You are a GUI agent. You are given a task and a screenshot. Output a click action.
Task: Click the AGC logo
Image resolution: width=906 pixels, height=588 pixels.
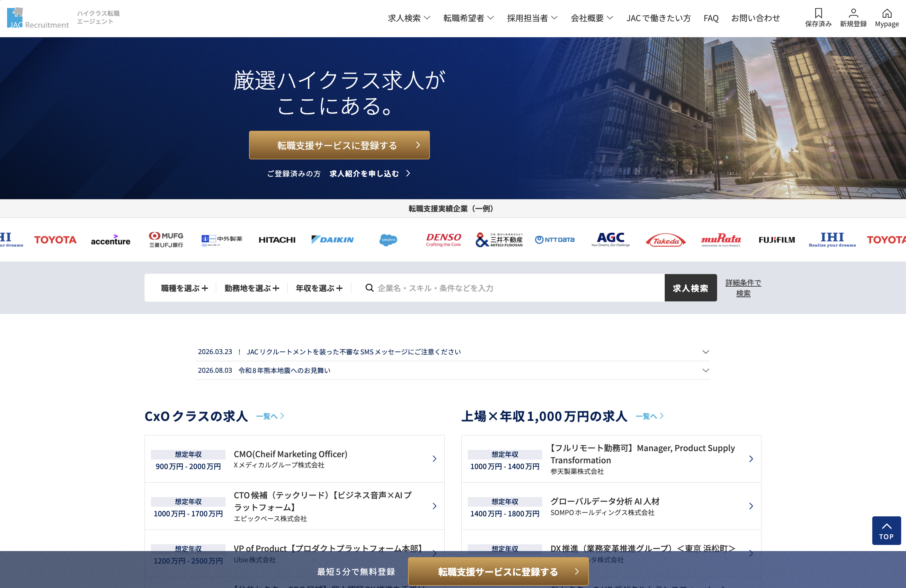point(610,240)
